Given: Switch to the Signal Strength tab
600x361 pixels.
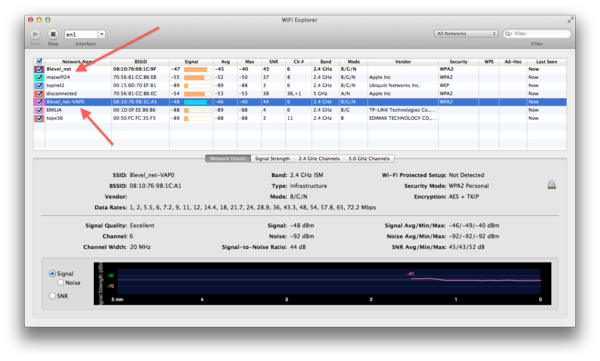Looking at the screenshot, I should (x=272, y=158).
